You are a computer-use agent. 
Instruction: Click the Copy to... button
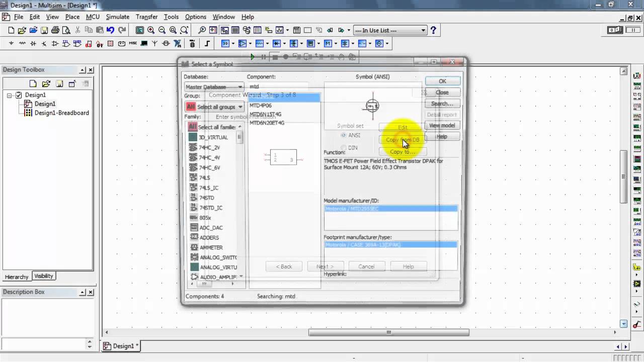coord(403,152)
